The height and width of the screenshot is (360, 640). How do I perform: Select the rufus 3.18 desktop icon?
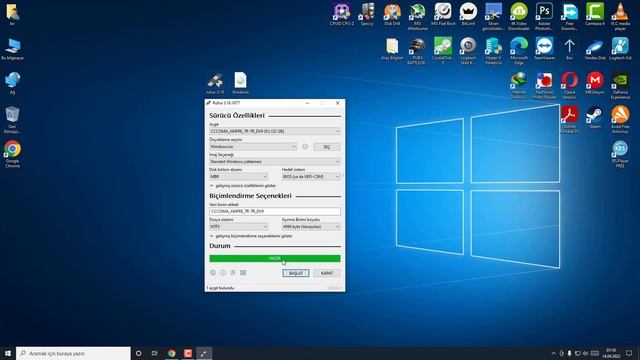[x=215, y=84]
